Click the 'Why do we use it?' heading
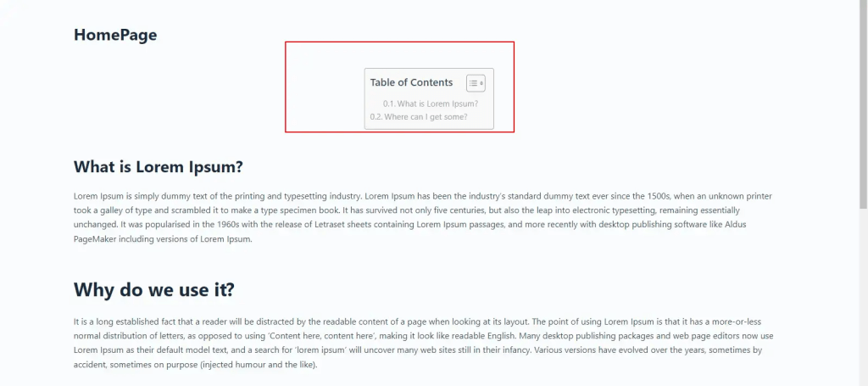Screen dimensions: 868x386 coord(154,289)
